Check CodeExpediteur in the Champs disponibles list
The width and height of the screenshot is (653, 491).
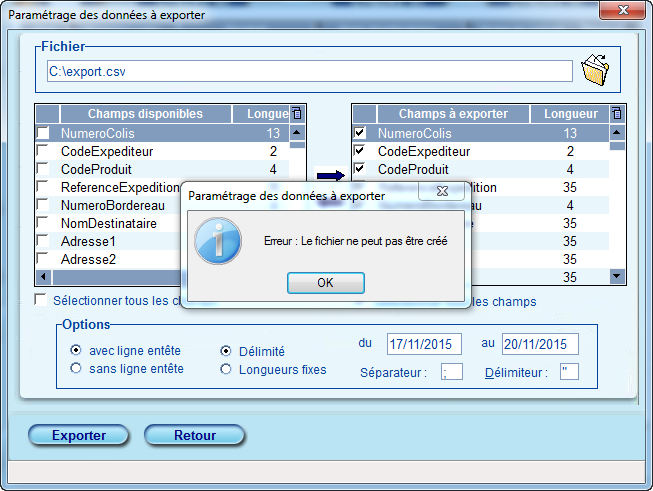tap(43, 151)
